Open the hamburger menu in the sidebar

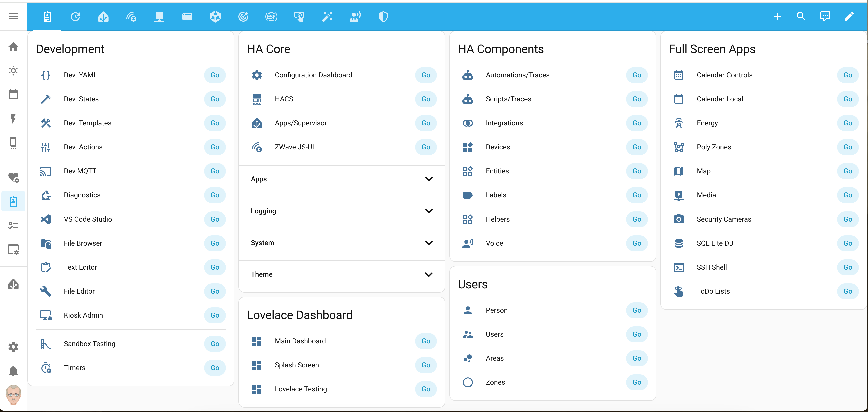pos(13,16)
